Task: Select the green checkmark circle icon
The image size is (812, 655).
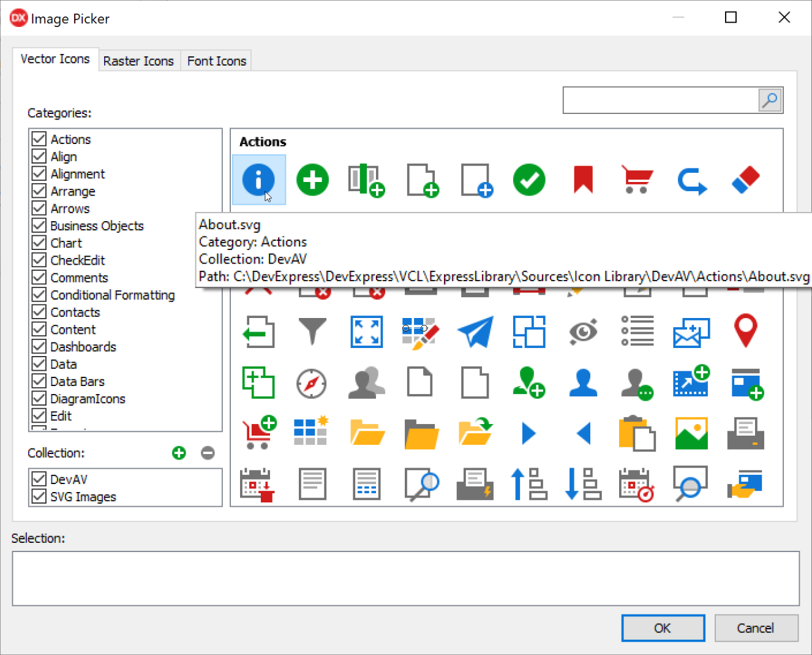Action: pyautogui.click(x=529, y=180)
